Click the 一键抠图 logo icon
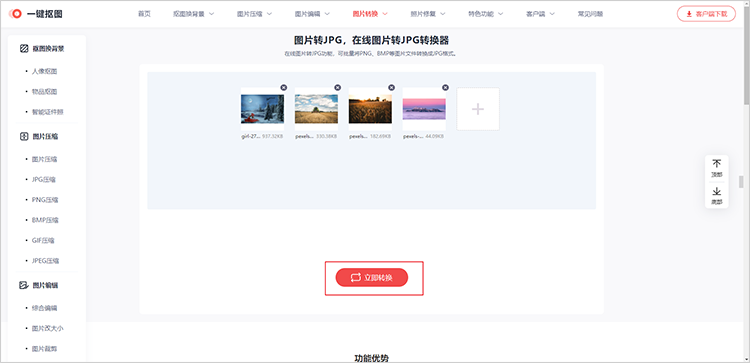The width and height of the screenshot is (750, 363). click(15, 14)
